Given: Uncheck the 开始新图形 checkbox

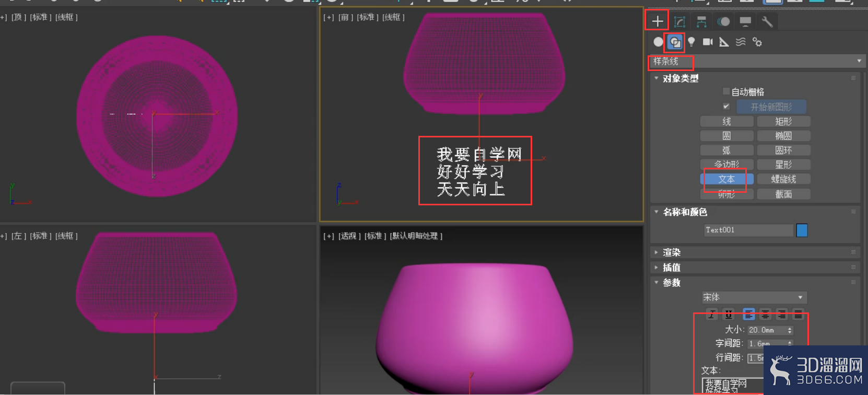Looking at the screenshot, I should pos(726,106).
